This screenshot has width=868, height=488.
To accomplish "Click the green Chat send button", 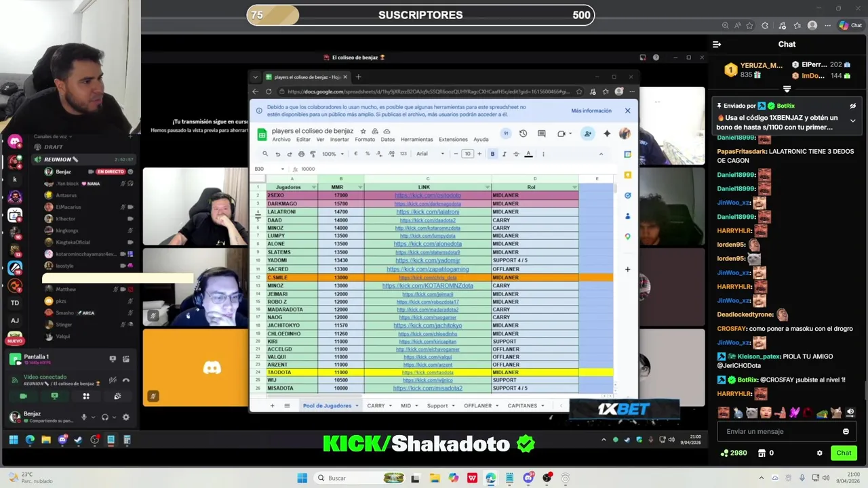I will (844, 453).
